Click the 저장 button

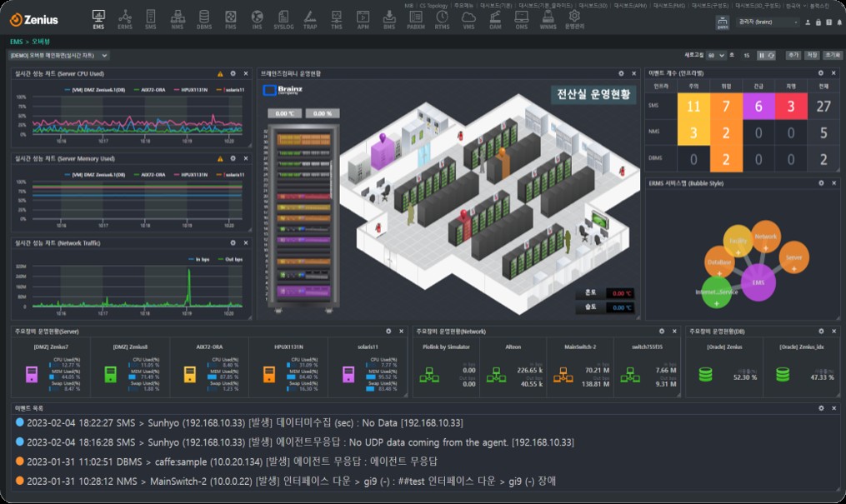812,55
